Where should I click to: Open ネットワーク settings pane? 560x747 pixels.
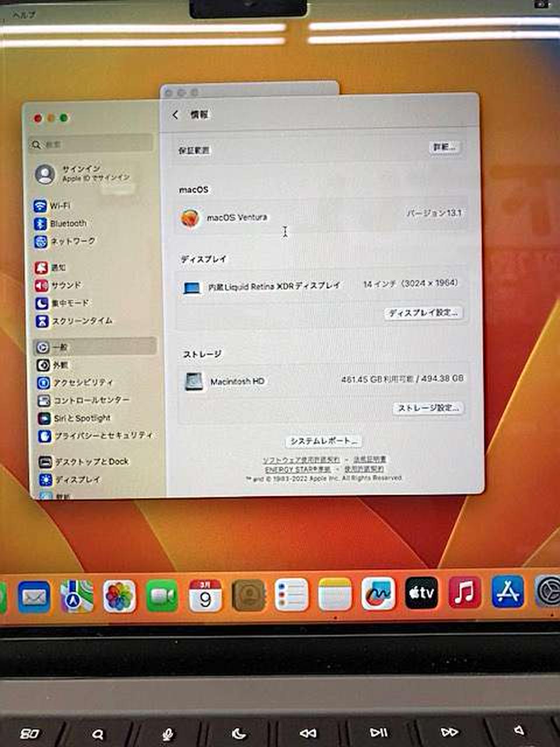tap(71, 241)
